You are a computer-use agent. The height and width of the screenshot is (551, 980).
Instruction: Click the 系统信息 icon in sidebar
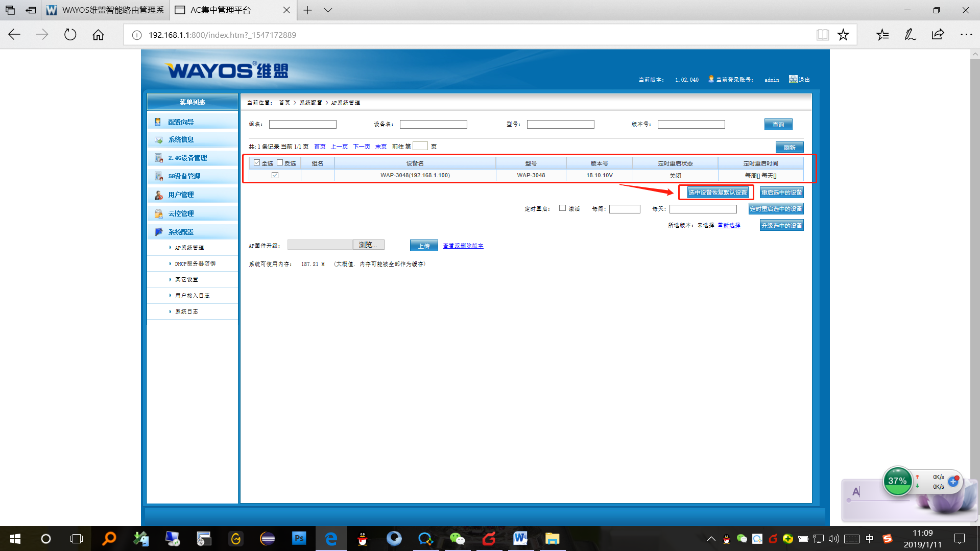[158, 139]
